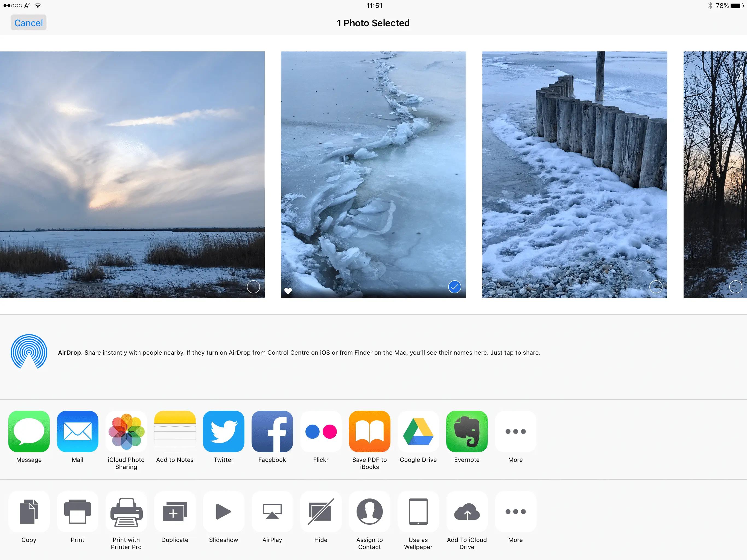The image size is (747, 560).
Task: Select the wooden posts photo circle
Action: (x=655, y=287)
